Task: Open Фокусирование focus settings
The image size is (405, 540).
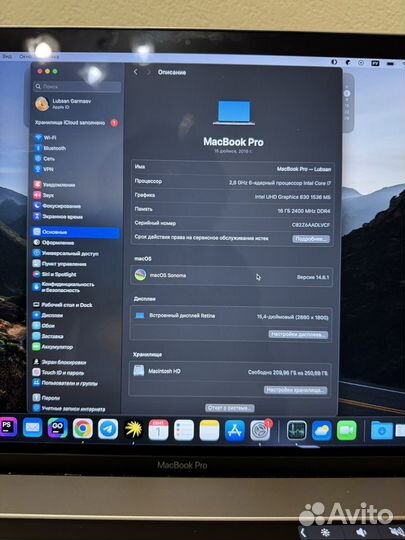Action: click(x=57, y=206)
